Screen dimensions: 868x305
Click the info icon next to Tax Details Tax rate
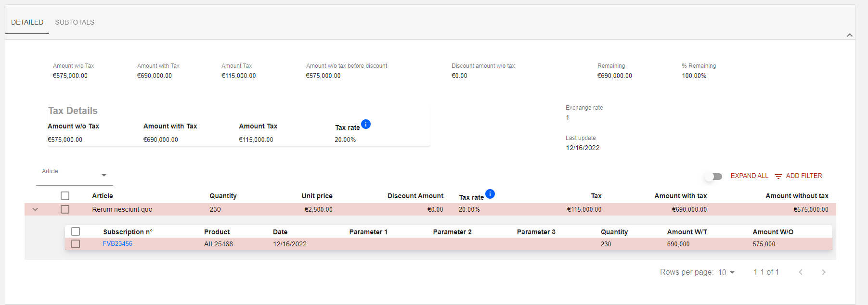(x=366, y=124)
